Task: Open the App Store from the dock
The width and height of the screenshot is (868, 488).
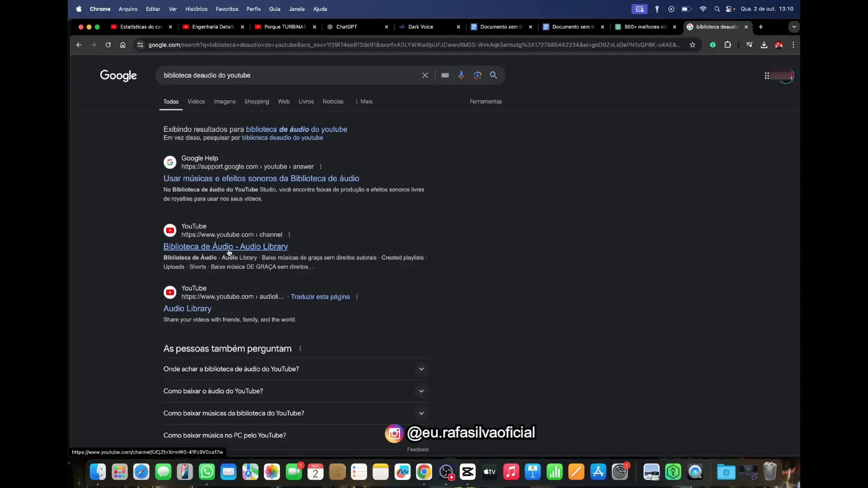Action: 598,472
